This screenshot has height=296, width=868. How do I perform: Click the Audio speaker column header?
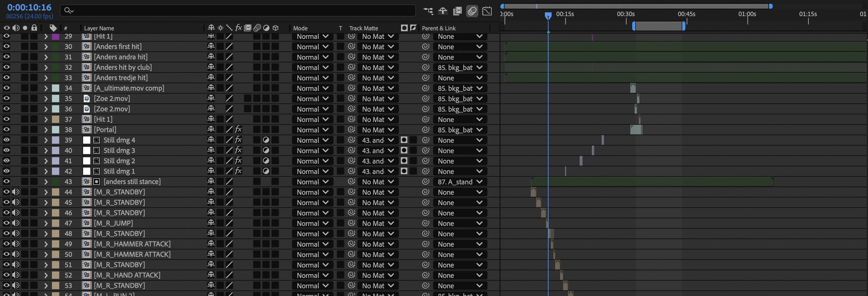pos(16,28)
